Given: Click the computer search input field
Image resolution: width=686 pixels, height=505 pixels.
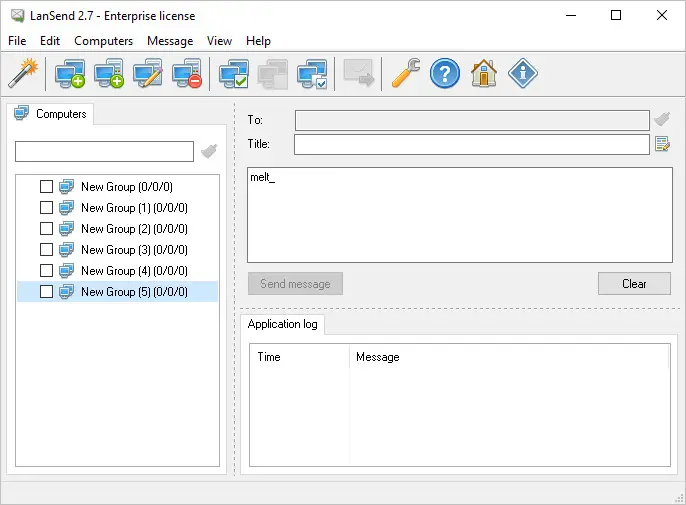Looking at the screenshot, I should (105, 151).
